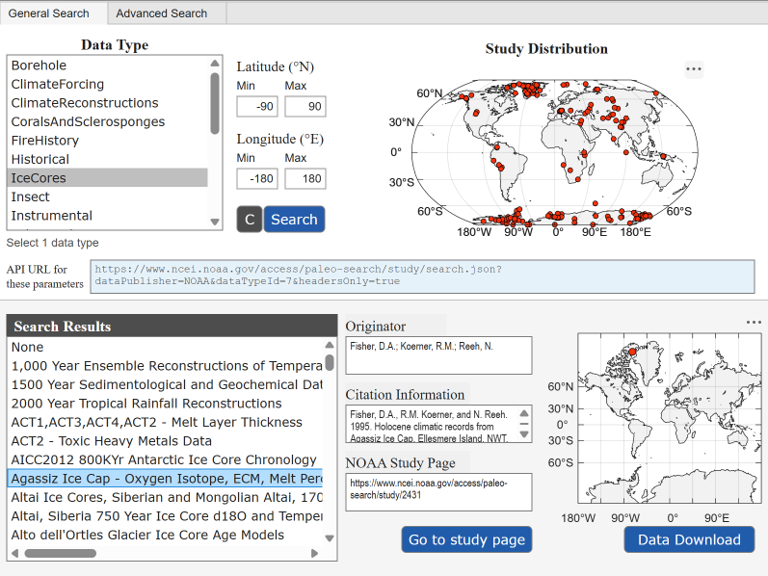
Task: Click Search Results horizontal scroll right arrow
Action: point(314,553)
